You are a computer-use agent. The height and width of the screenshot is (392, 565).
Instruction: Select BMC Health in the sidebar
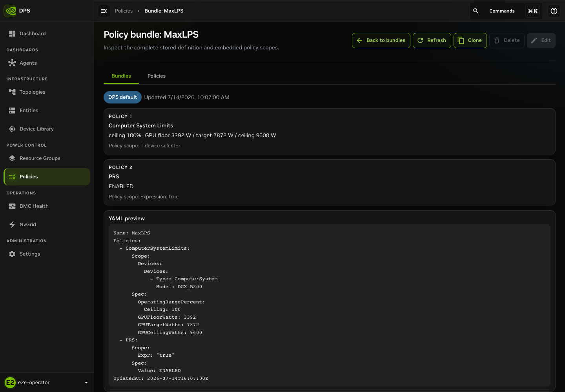point(47,206)
